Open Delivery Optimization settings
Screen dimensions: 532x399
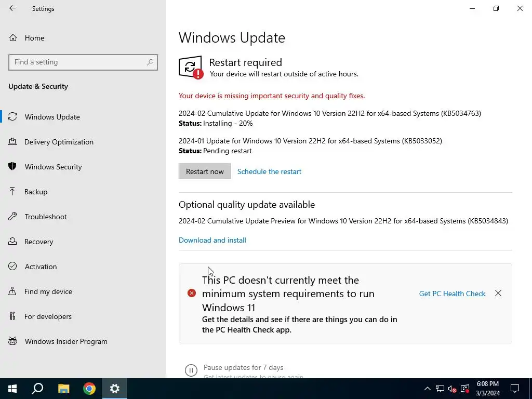[x=59, y=142]
